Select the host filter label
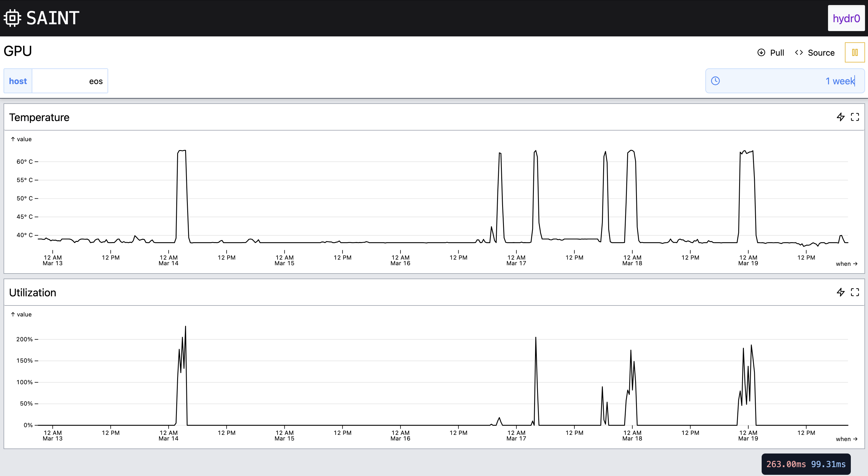The width and height of the screenshot is (868, 476). pos(18,81)
